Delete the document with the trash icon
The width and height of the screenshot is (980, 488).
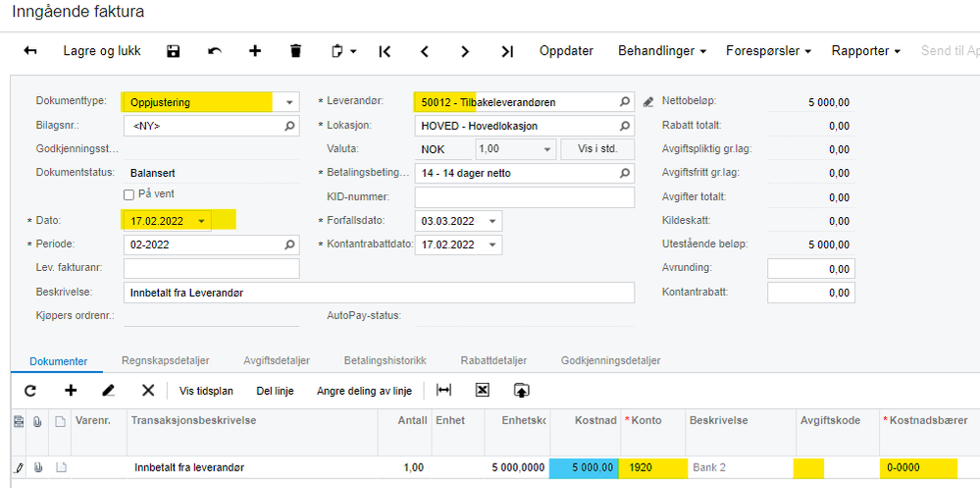(295, 51)
